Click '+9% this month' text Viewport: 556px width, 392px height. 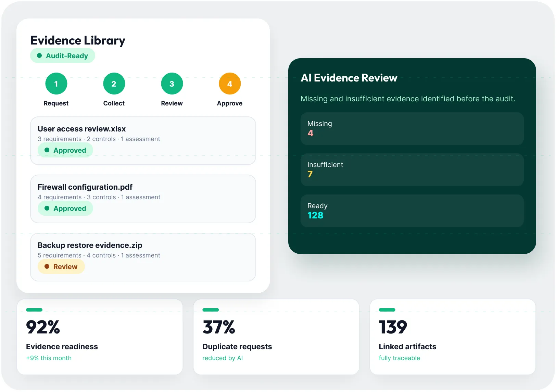[x=49, y=358]
